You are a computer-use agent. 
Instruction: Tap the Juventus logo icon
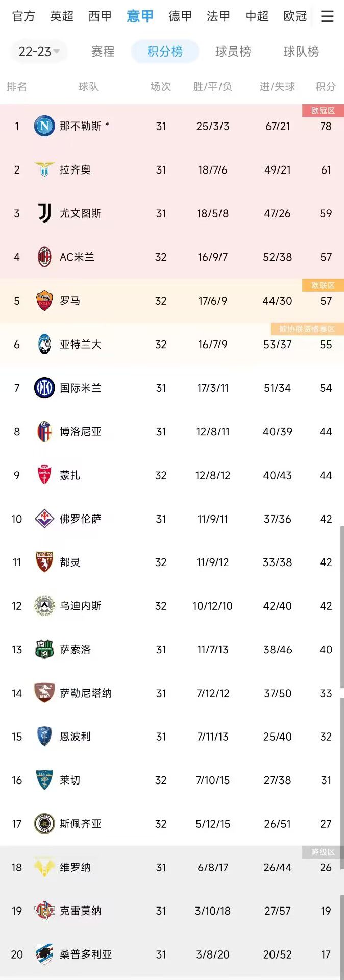44,213
